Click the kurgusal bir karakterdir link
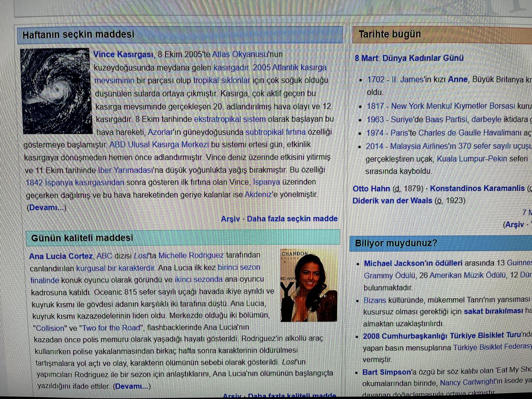 click(116, 268)
